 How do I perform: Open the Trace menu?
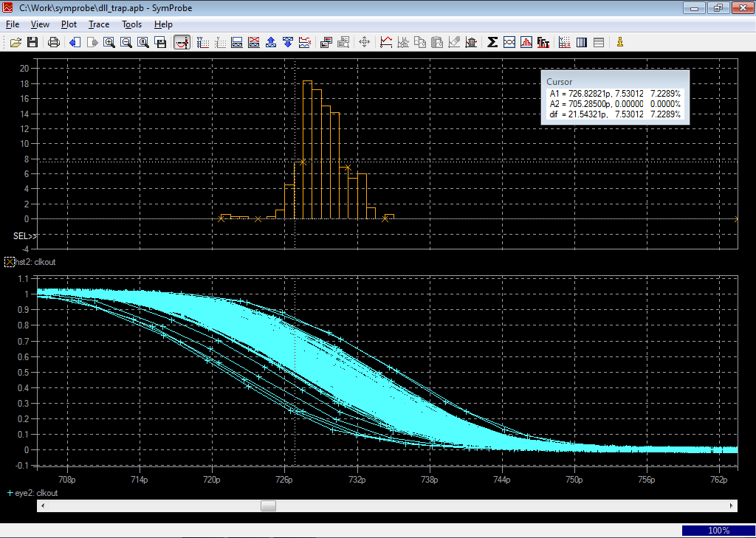[x=98, y=24]
